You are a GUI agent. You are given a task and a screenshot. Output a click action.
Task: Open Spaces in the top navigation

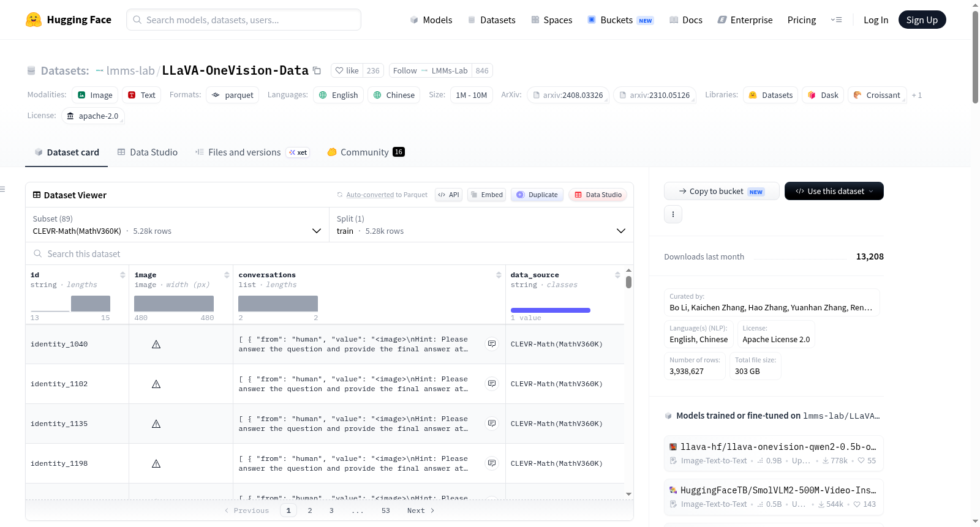point(551,20)
